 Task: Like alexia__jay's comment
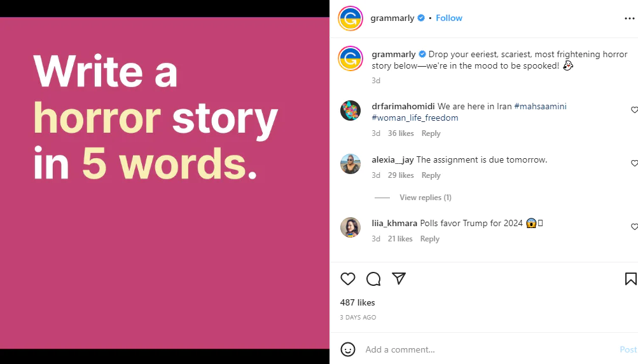[x=634, y=163]
